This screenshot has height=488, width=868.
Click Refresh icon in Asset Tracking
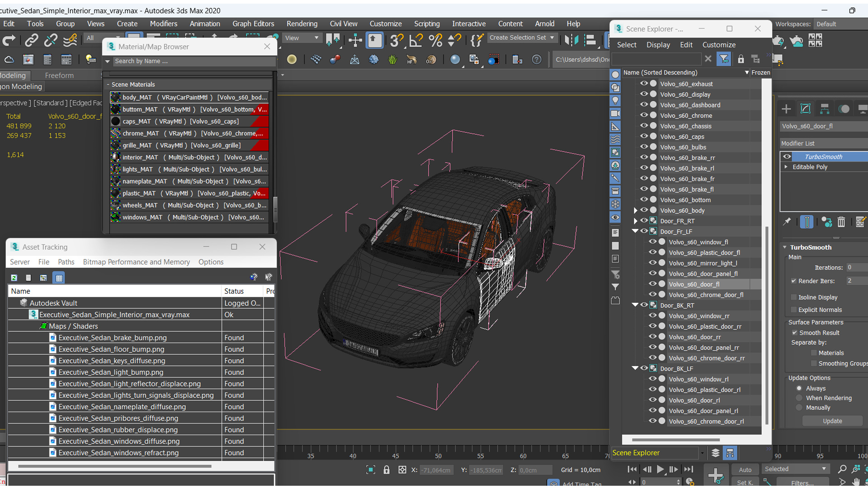point(14,277)
